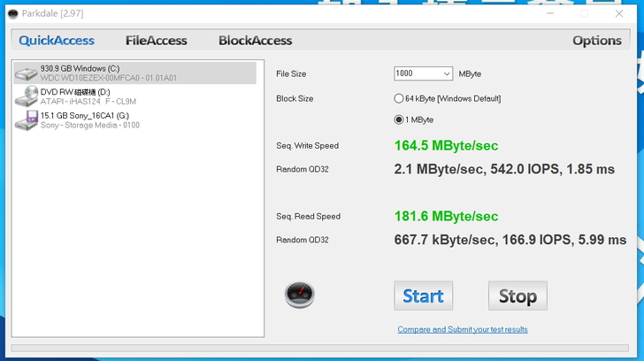
Task: Select the 930.9 GB Windows (C:) entry
Action: (134, 73)
